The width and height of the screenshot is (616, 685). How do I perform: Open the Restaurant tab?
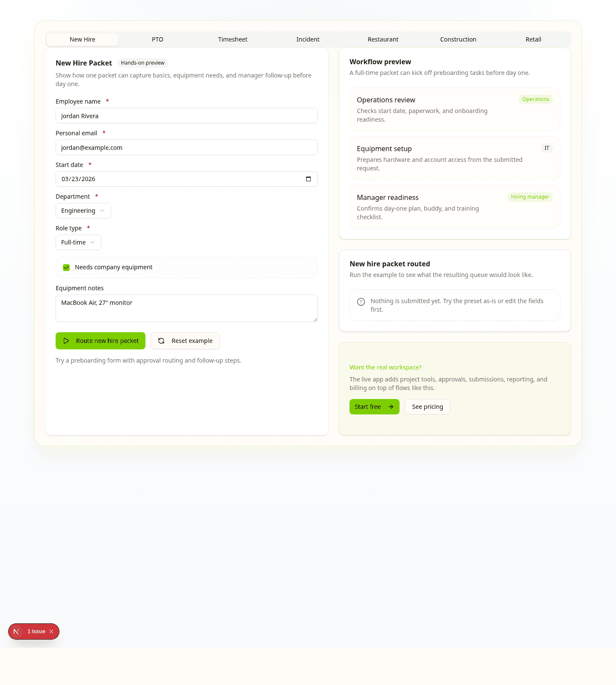tap(383, 39)
